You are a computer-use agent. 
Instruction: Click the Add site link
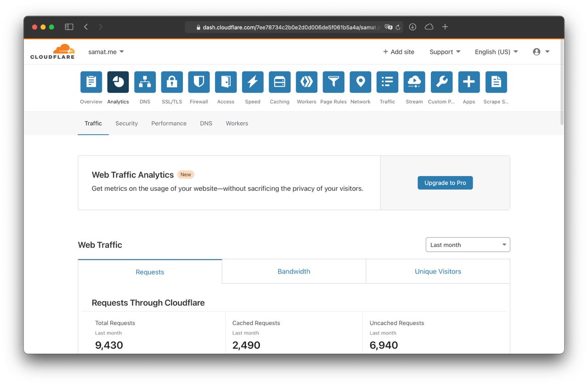coord(399,52)
